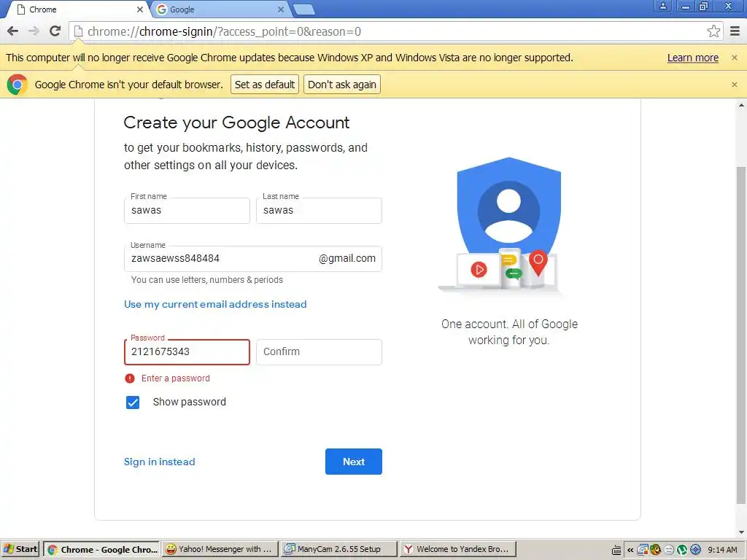Close the Chrome sign-in tab
The width and height of the screenshot is (747, 560).
pos(139,9)
